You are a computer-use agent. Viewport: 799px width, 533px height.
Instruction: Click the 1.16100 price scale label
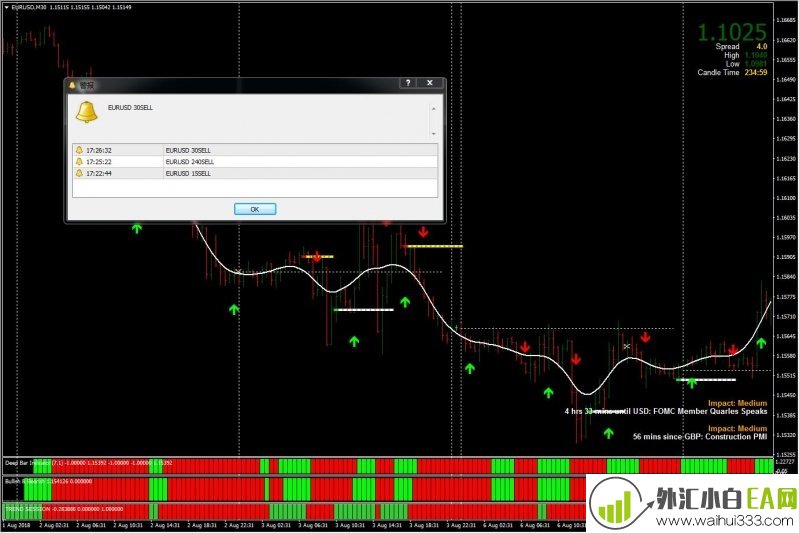coord(785,198)
